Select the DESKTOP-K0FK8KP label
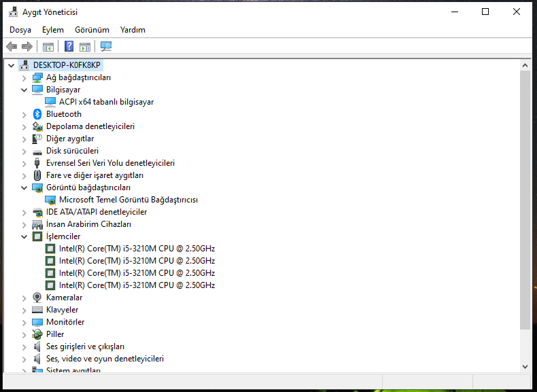537x392 pixels. (x=67, y=65)
